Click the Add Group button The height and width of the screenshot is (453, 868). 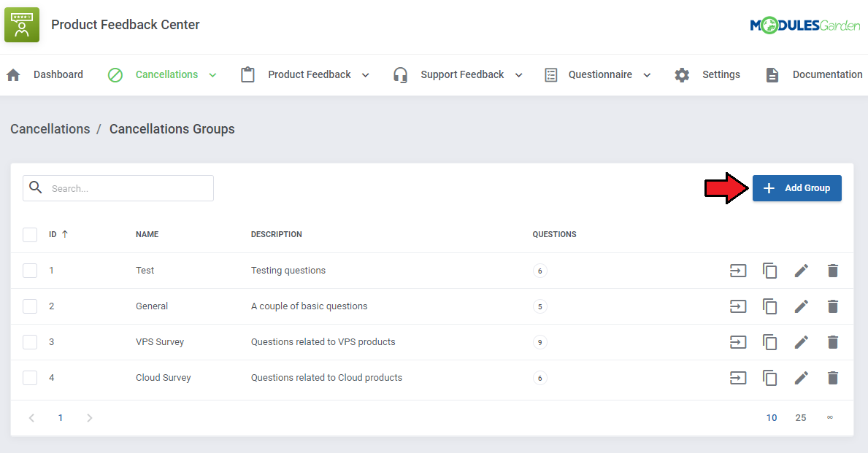coord(797,188)
